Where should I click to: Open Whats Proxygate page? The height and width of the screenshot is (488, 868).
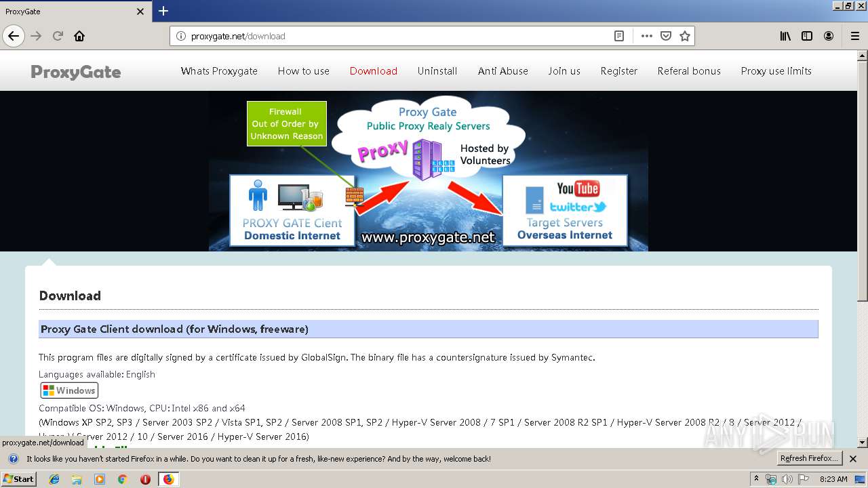[219, 71]
